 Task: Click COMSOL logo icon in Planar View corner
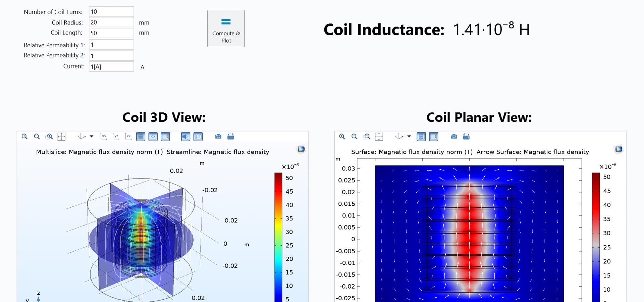tap(619, 149)
